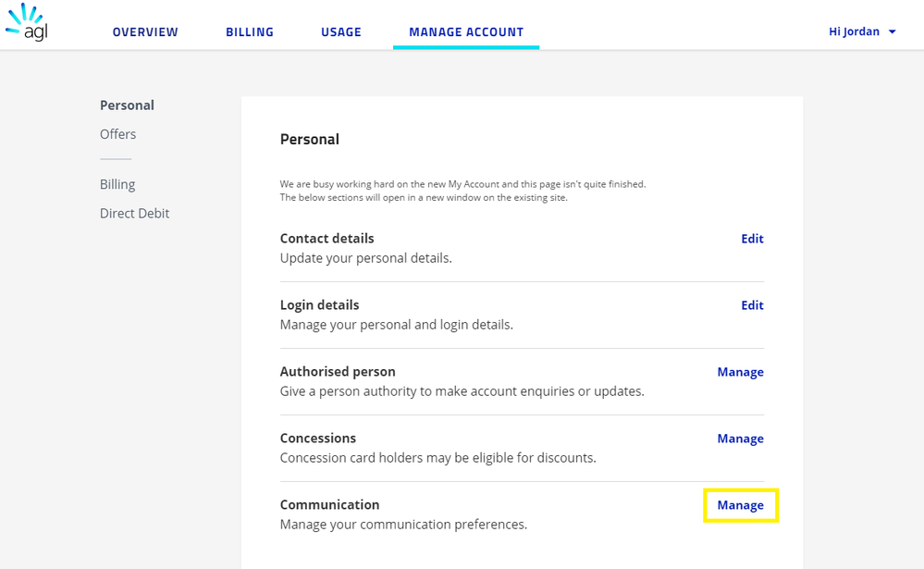
Task: Click the Concessions section title
Action: tap(317, 439)
